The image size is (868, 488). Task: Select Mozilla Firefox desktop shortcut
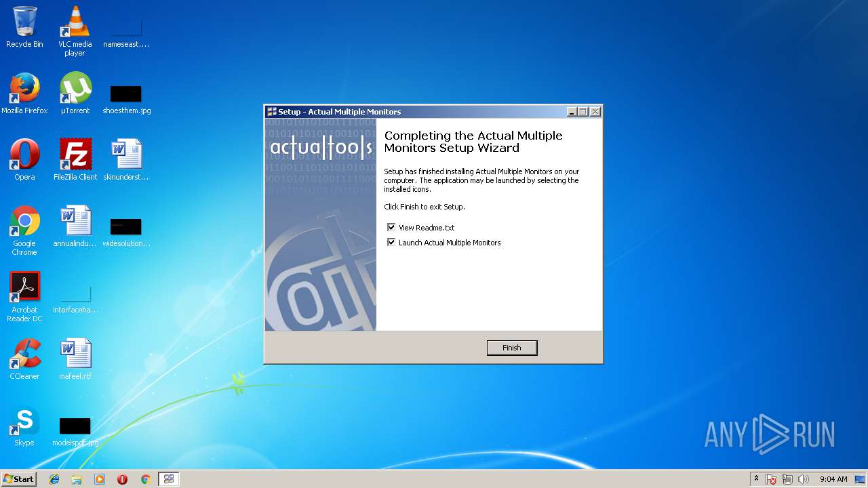pos(24,94)
